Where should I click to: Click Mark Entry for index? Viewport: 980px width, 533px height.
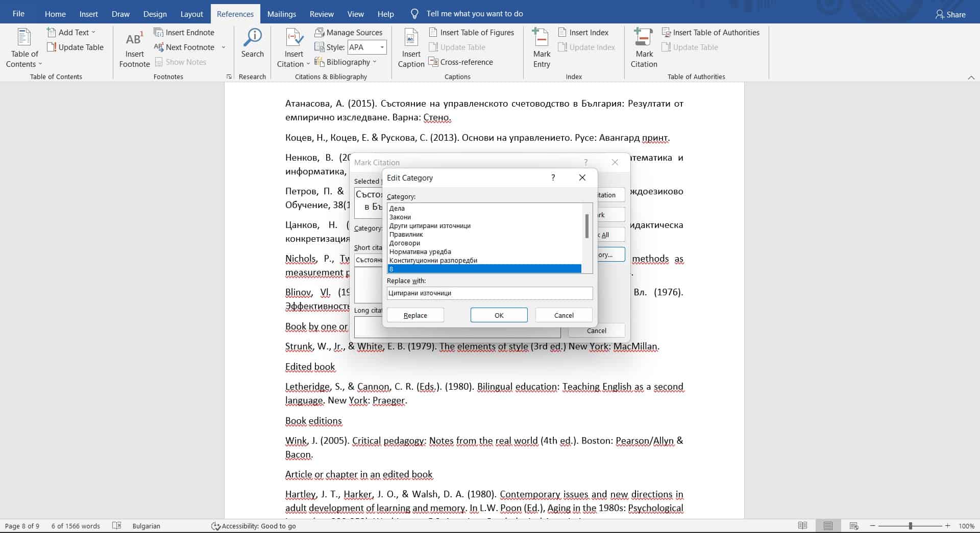pyautogui.click(x=542, y=48)
